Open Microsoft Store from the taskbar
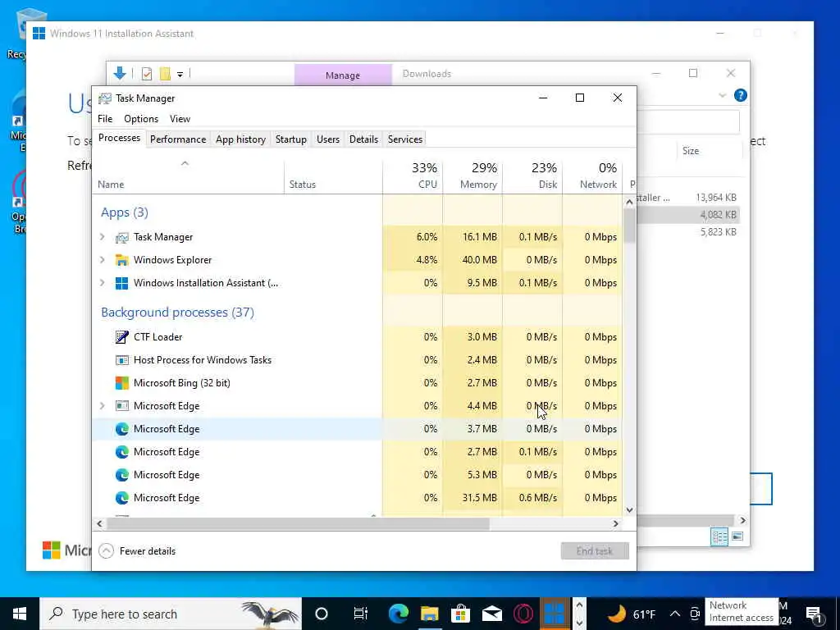 [x=460, y=614]
